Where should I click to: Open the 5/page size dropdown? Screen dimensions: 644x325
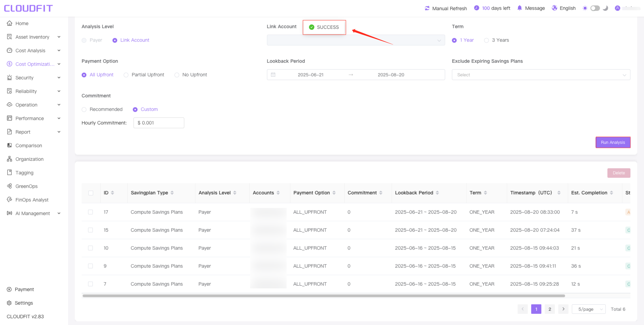click(588, 309)
